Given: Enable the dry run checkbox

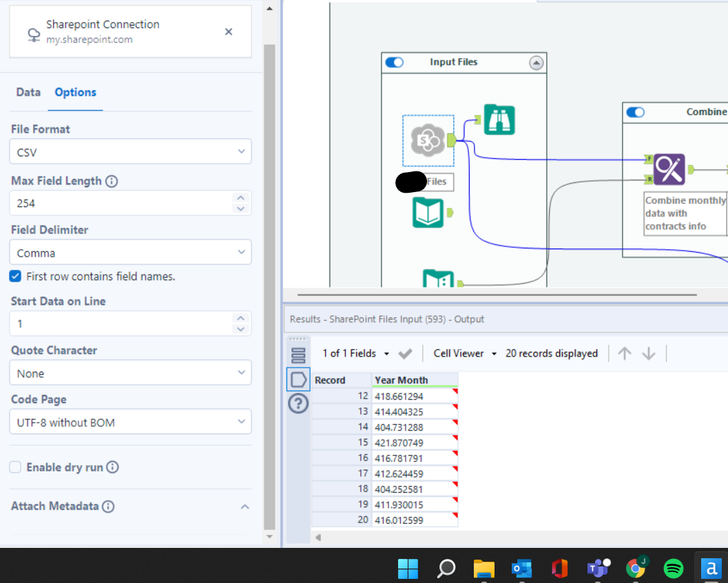Looking at the screenshot, I should point(15,467).
